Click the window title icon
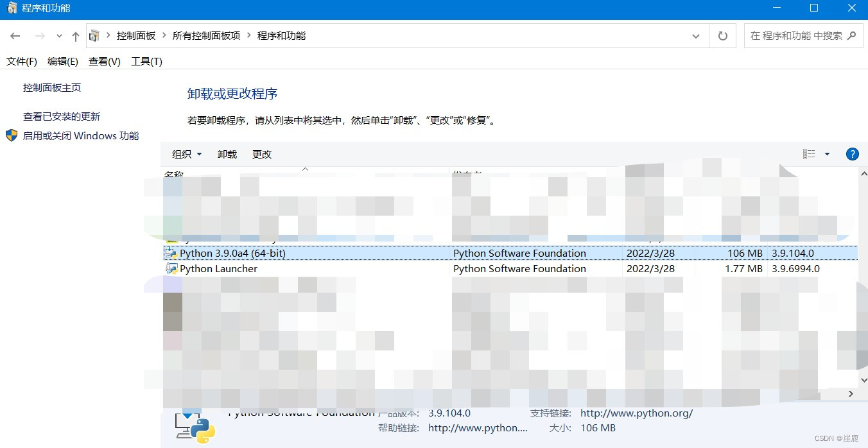The width and height of the screenshot is (868, 448). click(12, 8)
